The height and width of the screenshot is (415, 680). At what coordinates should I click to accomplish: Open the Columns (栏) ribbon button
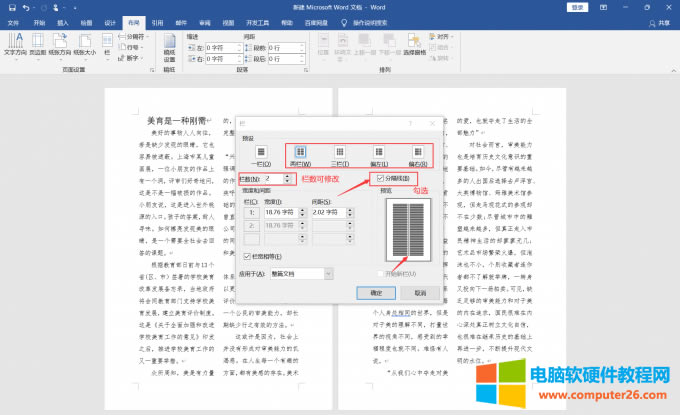point(107,45)
